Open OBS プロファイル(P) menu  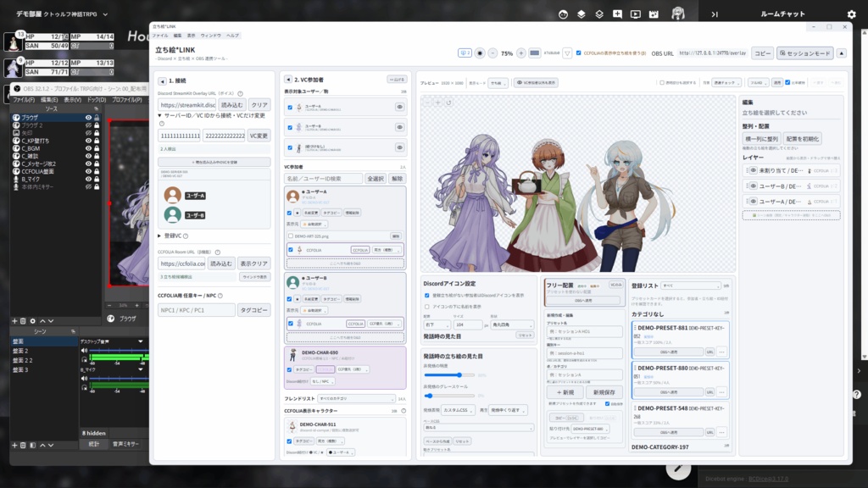click(x=127, y=100)
